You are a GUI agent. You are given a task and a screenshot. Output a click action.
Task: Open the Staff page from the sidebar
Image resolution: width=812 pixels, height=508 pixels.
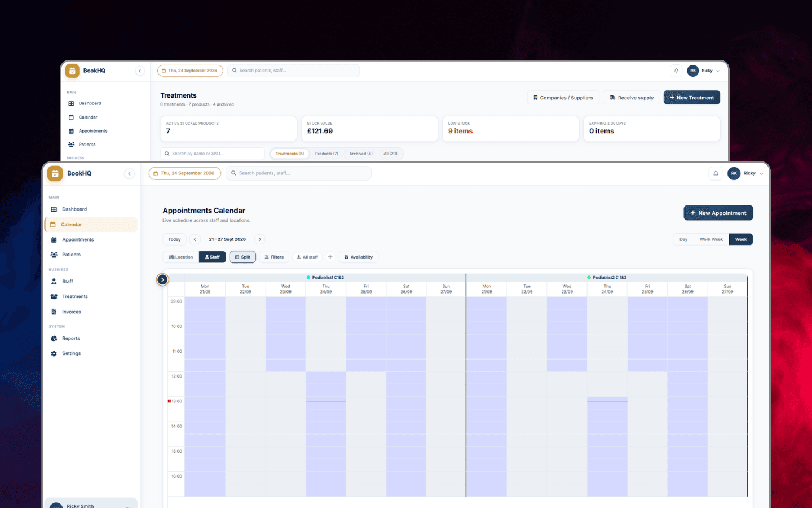coord(91,281)
